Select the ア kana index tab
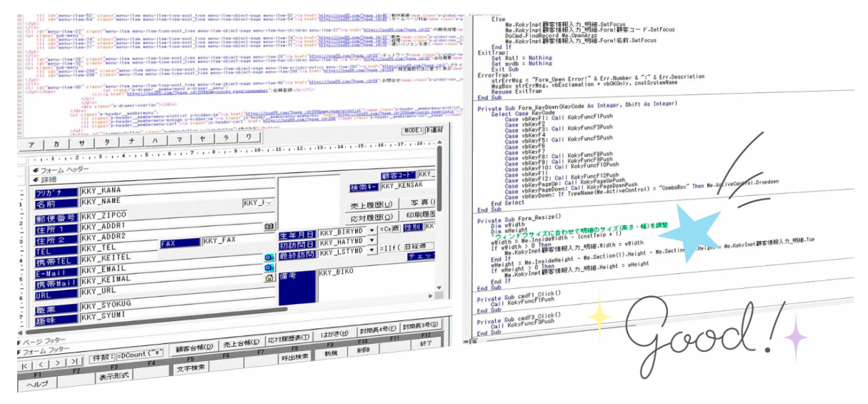Image resolution: width=868 pixels, height=404 pixels. [x=31, y=143]
